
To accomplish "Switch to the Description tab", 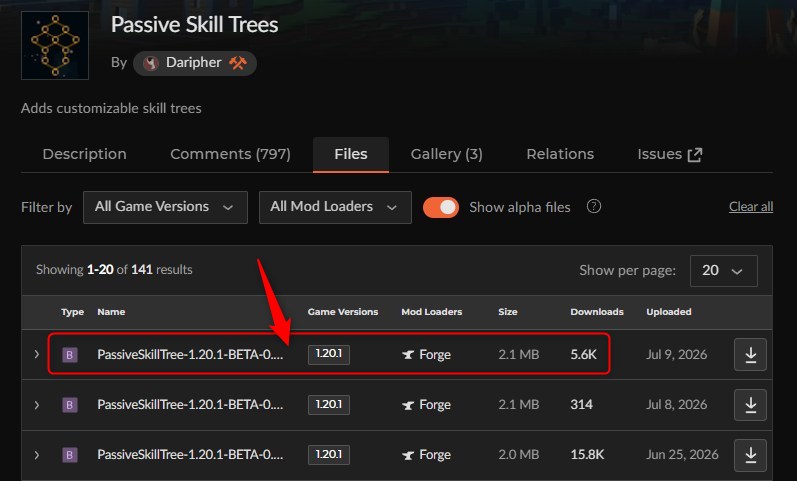I will [84, 154].
